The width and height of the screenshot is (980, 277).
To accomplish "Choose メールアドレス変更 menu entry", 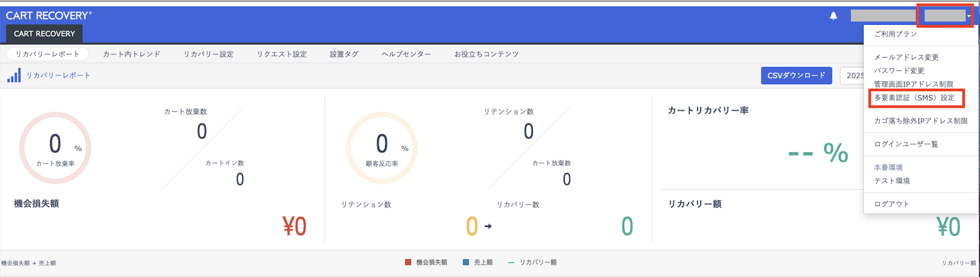I will click(906, 57).
